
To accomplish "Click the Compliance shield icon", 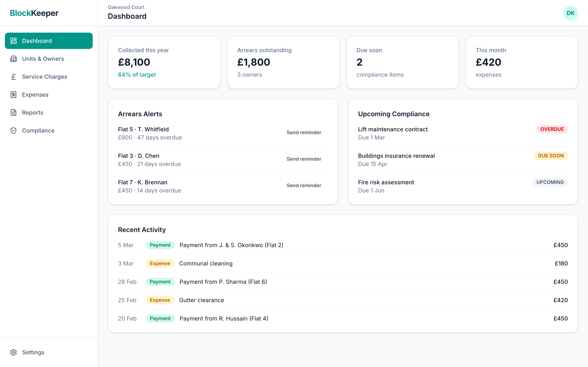I will coord(14,130).
